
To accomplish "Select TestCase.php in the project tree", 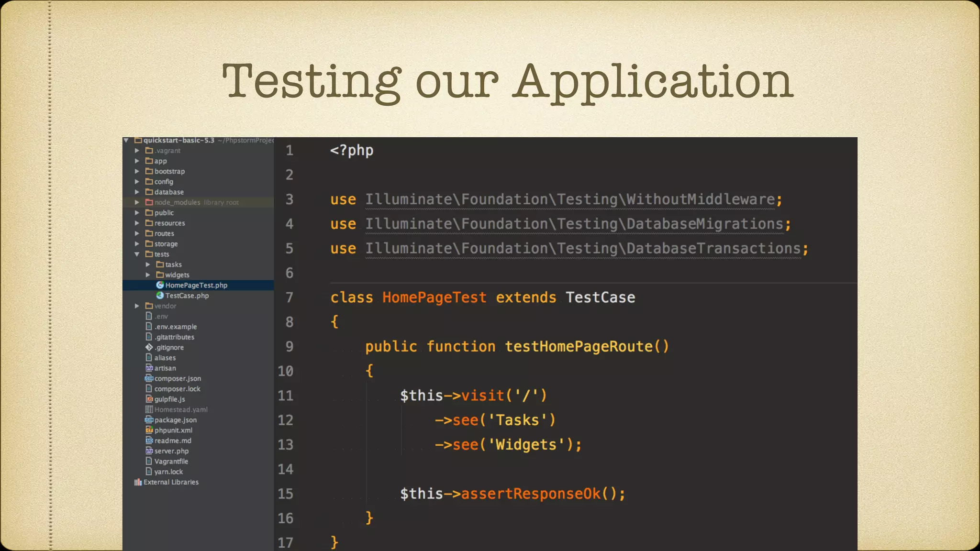I will click(x=187, y=296).
